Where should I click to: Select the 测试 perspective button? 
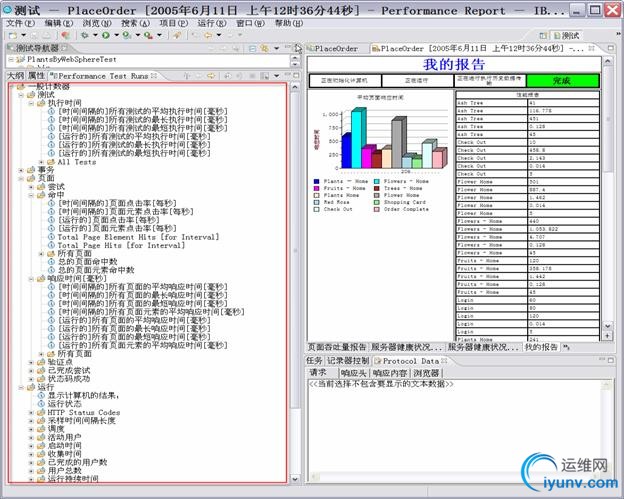(x=567, y=36)
